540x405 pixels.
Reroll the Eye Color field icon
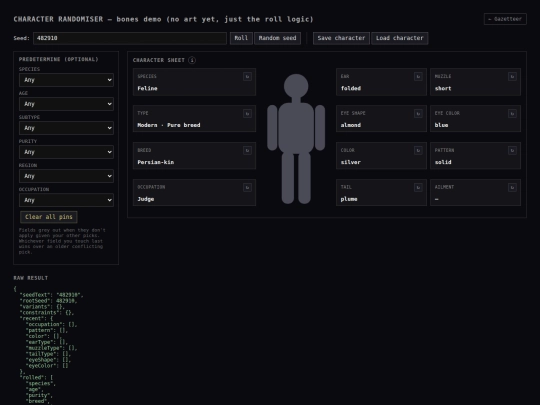pyautogui.click(x=512, y=113)
